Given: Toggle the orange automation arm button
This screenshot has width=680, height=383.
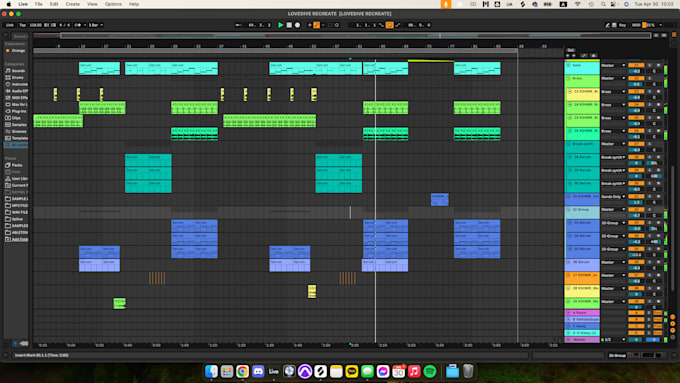Looking at the screenshot, I should click(317, 25).
